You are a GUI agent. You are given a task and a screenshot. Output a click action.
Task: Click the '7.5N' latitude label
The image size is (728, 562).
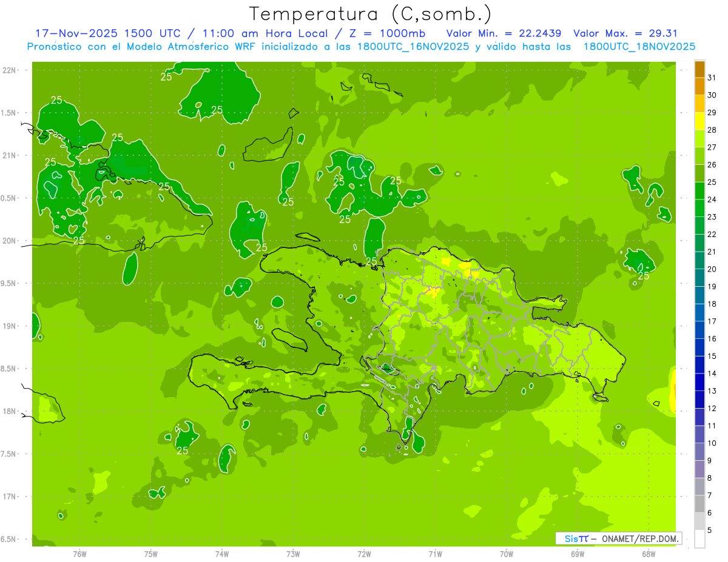(8, 454)
